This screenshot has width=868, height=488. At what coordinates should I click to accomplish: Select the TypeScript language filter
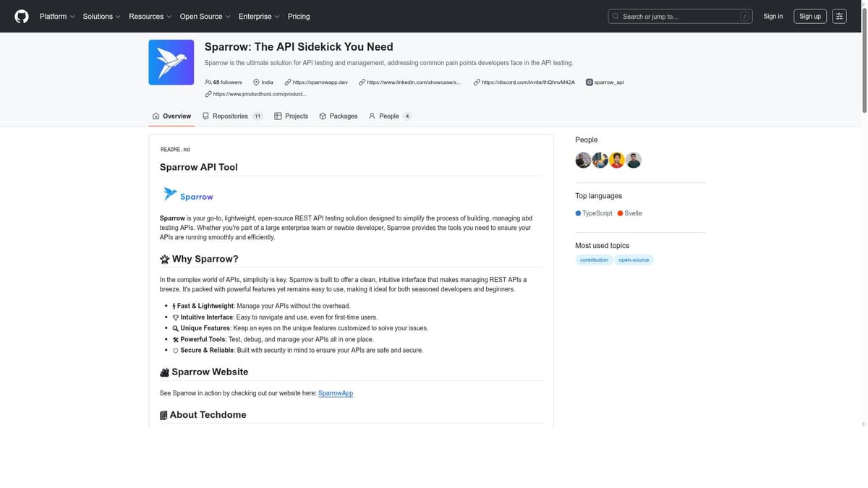tap(597, 213)
